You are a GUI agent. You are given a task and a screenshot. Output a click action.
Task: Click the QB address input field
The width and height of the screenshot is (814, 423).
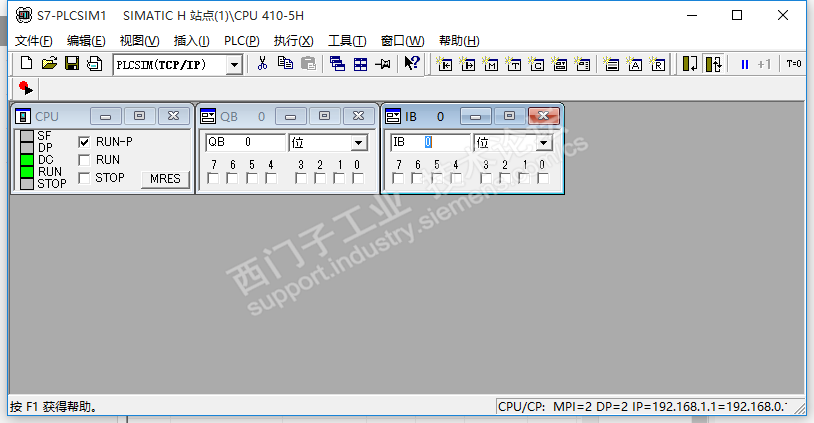(x=246, y=142)
